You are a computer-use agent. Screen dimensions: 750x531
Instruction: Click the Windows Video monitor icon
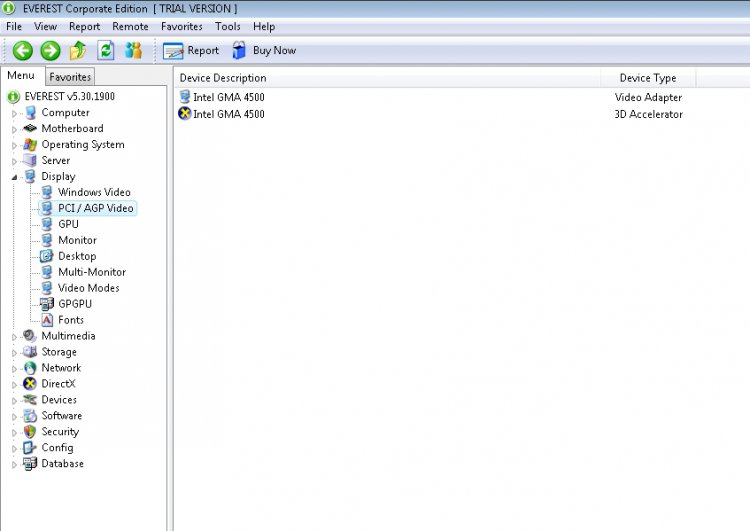click(x=47, y=192)
